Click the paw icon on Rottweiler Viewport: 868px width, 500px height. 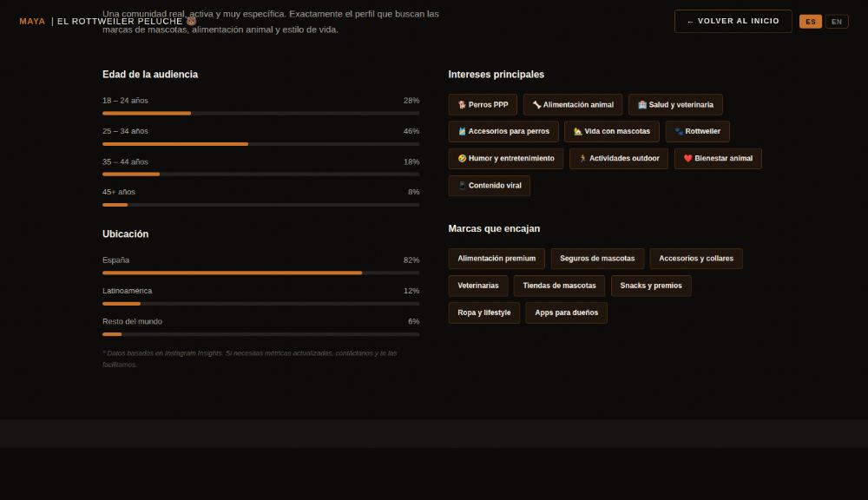pos(679,131)
